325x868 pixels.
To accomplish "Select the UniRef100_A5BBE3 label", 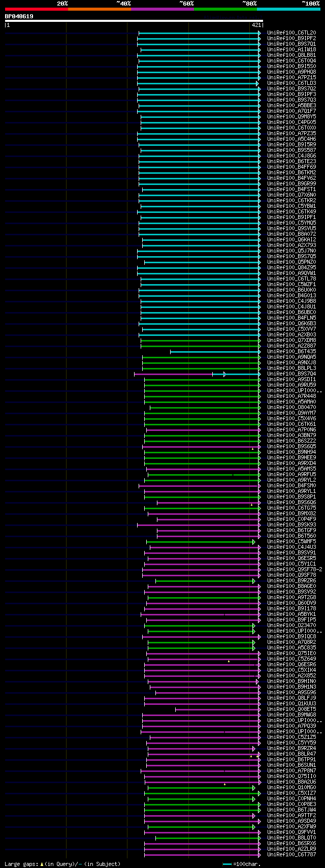I will click(291, 106).
